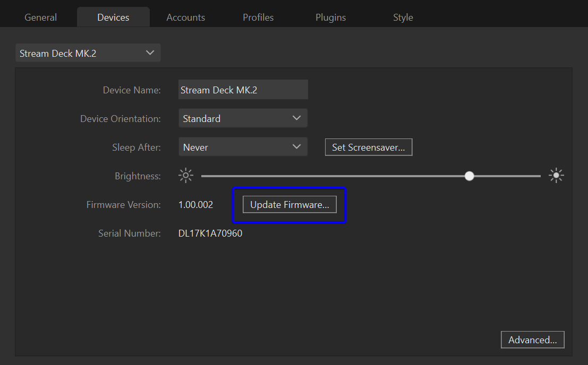The height and width of the screenshot is (365, 588).
Task: Click the low brightness sun icon
Action: [x=185, y=176]
